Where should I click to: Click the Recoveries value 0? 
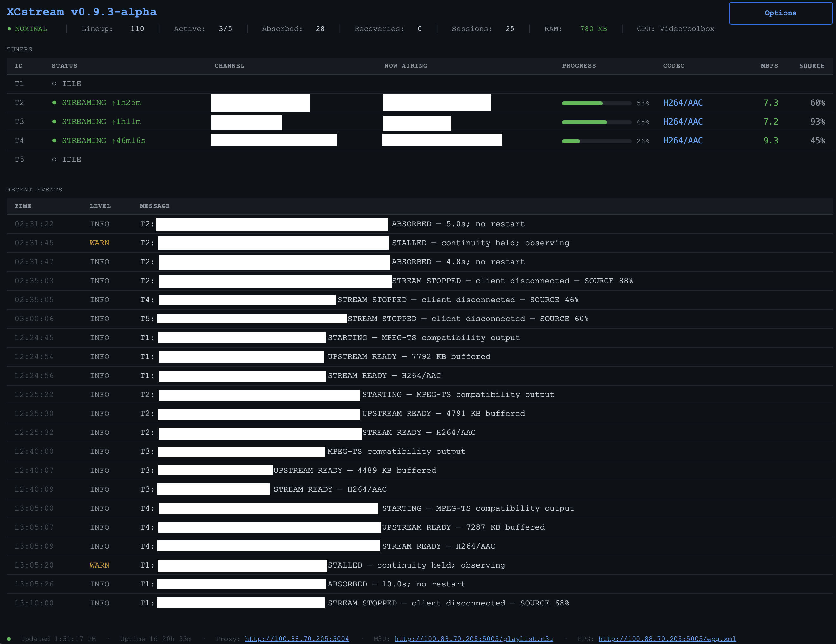(x=420, y=29)
